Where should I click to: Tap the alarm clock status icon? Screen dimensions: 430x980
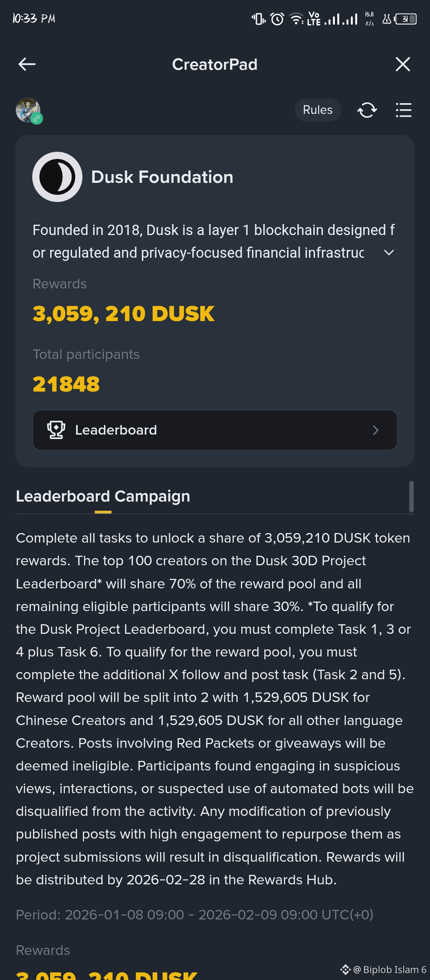(x=277, y=19)
